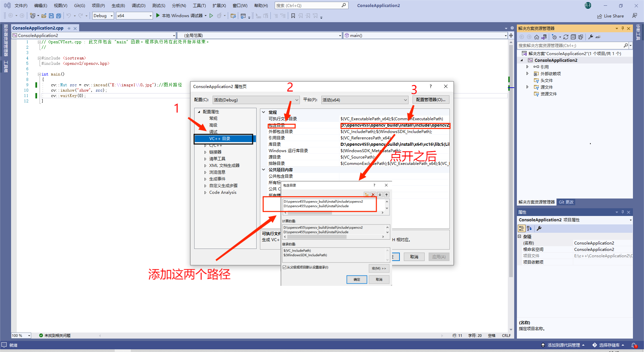This screenshot has height=352, width=644.
Task: Click the Save icon in main toolbar
Action: (51, 16)
